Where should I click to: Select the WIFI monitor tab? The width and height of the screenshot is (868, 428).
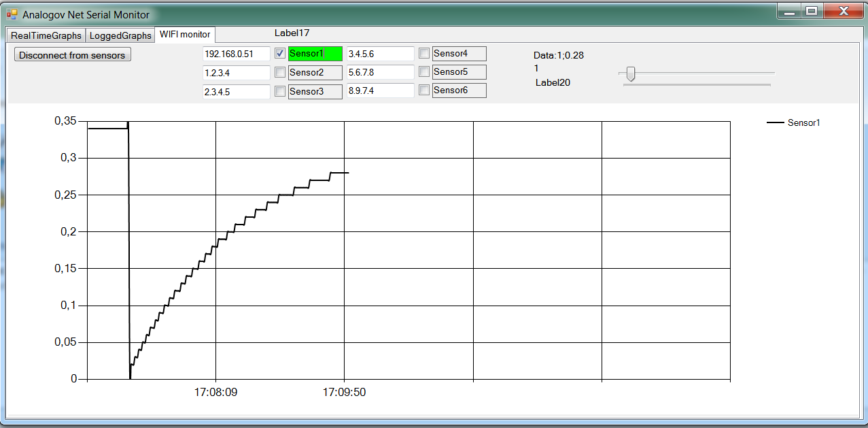(x=185, y=35)
